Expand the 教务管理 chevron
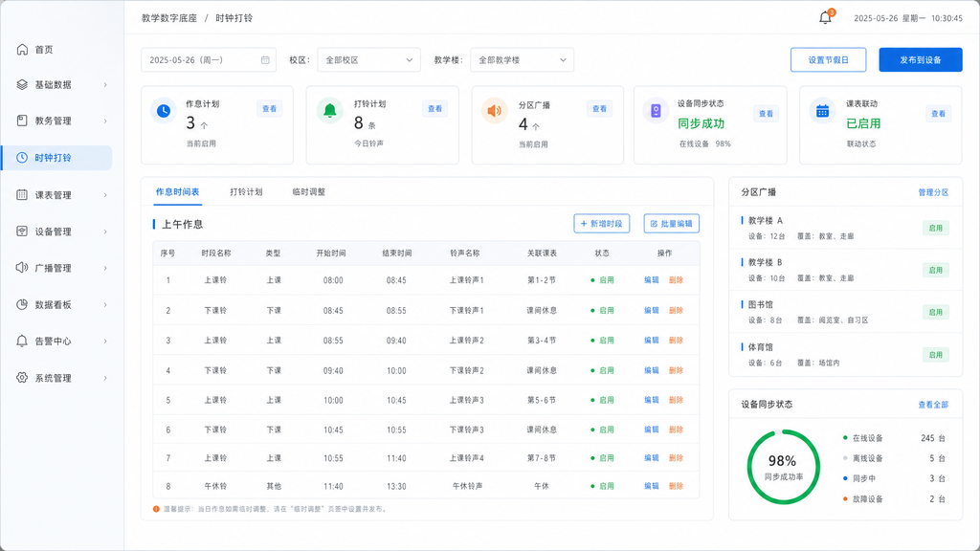Image resolution: width=980 pixels, height=551 pixels. click(105, 121)
